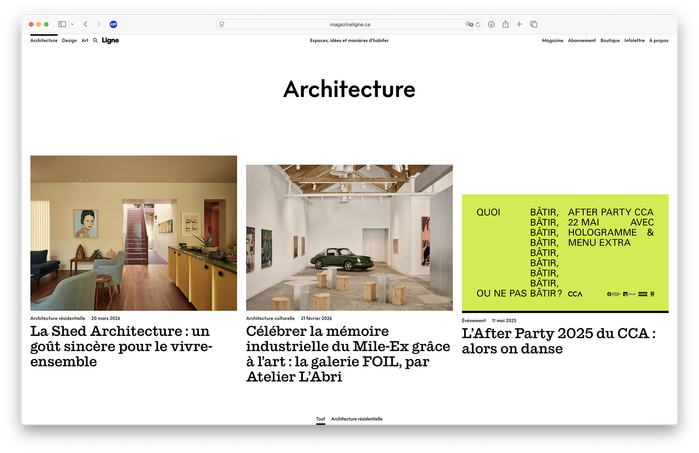The height and width of the screenshot is (453, 699).
Task: Go back to the previous page
Action: pos(85,24)
